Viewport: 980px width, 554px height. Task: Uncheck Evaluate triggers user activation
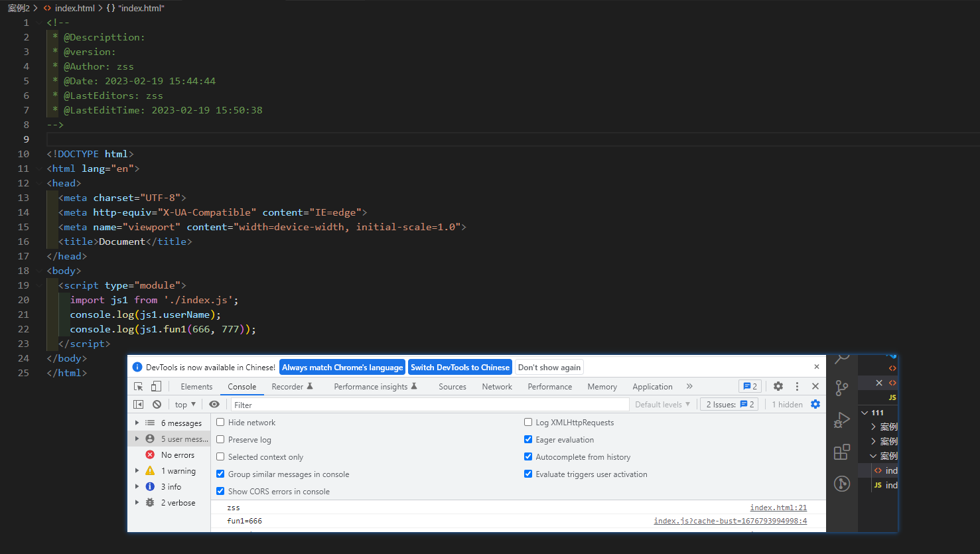528,474
